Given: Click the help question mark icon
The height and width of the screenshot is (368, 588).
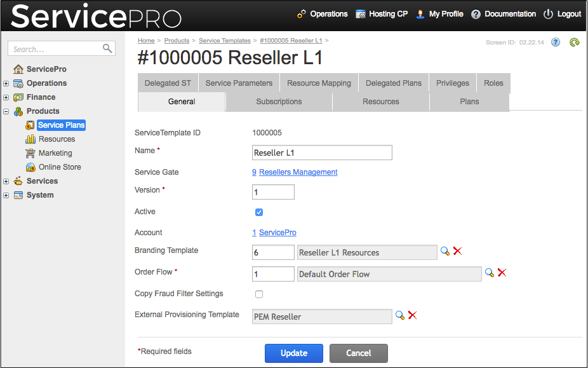Looking at the screenshot, I should click(556, 43).
